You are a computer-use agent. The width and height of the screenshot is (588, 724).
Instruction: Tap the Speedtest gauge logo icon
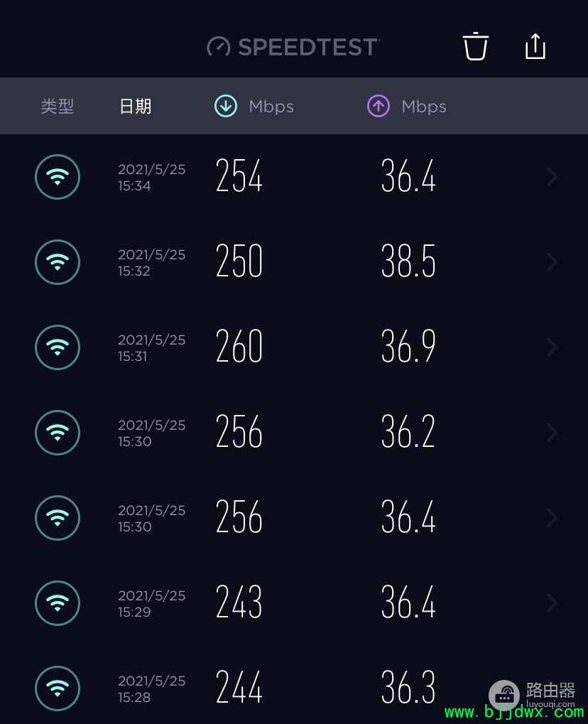218,47
